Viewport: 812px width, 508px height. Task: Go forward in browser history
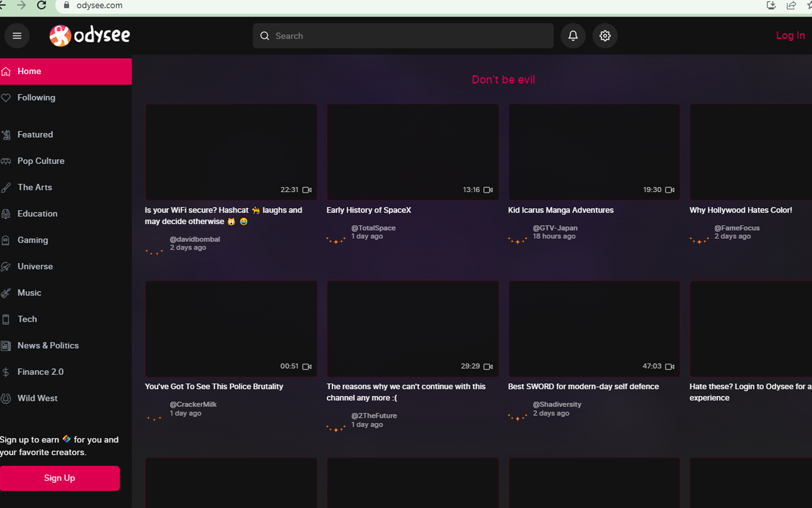pos(21,5)
